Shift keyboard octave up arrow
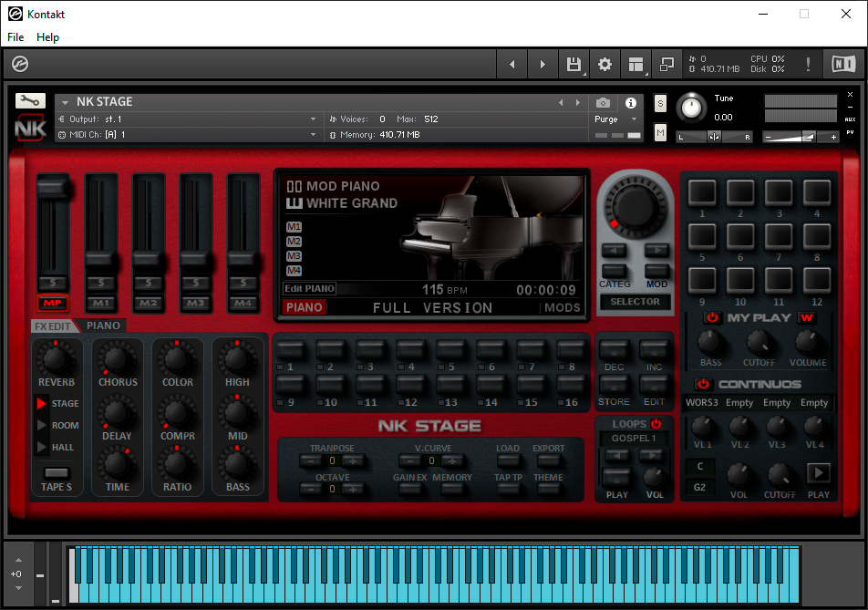The image size is (868, 610). pos(18,560)
